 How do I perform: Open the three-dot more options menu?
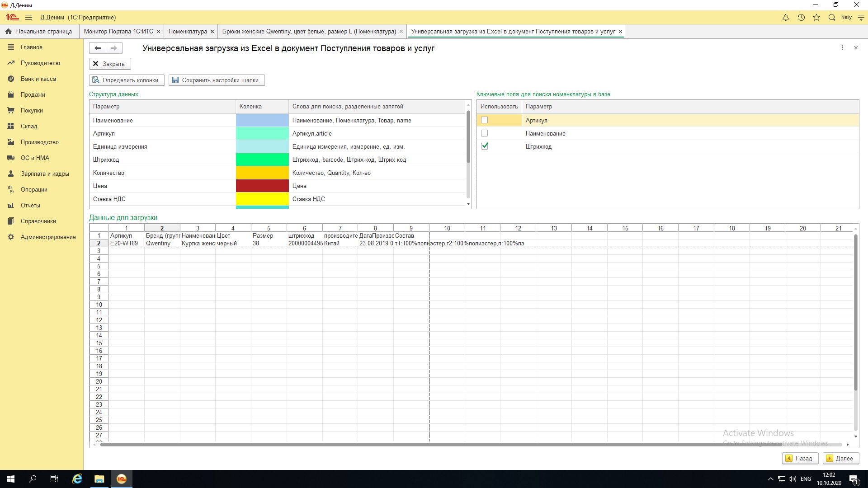click(842, 48)
